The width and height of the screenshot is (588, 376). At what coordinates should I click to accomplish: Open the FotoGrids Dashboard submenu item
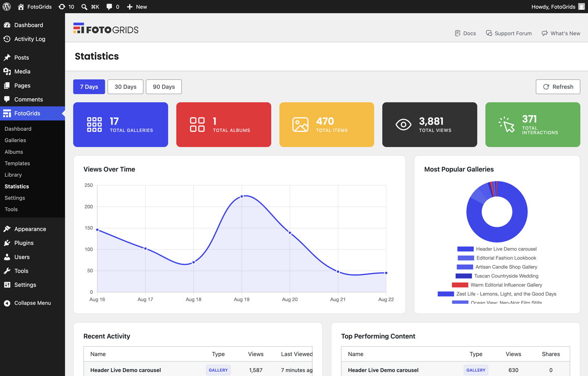(x=18, y=129)
